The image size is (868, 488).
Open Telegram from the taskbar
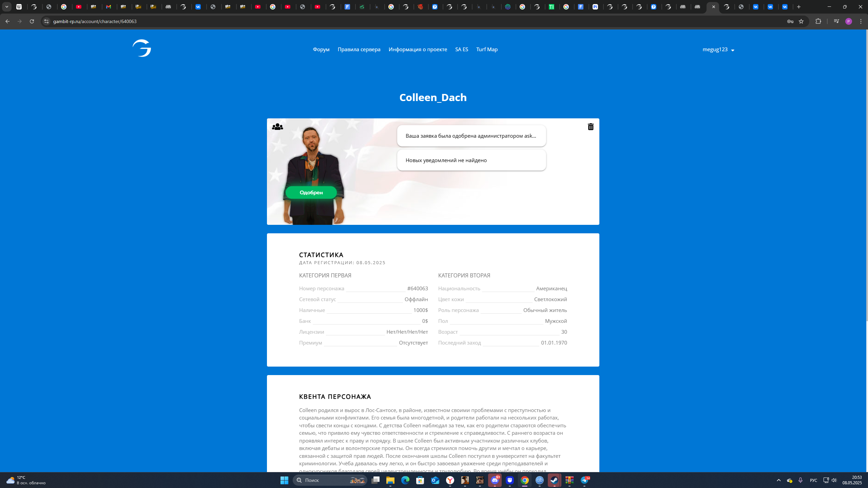click(584, 480)
